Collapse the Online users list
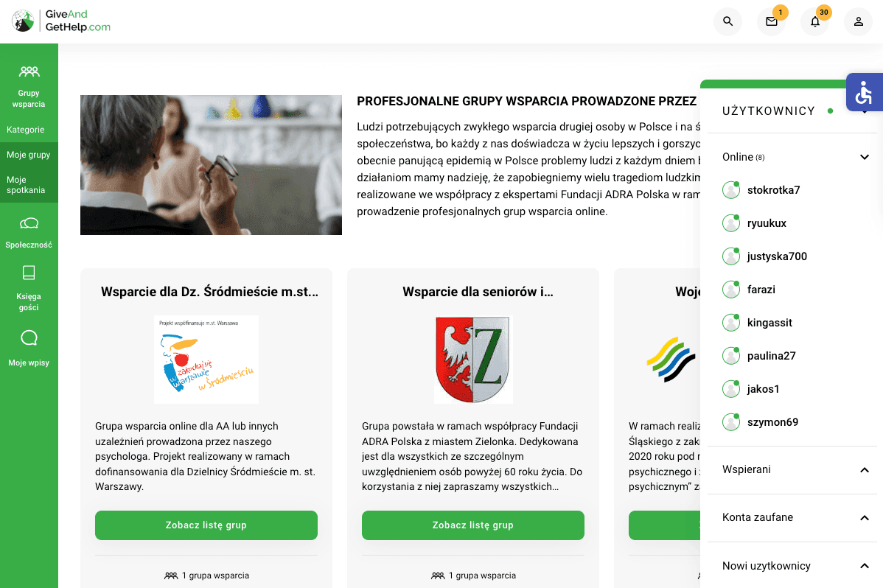This screenshot has height=588, width=883. [865, 157]
